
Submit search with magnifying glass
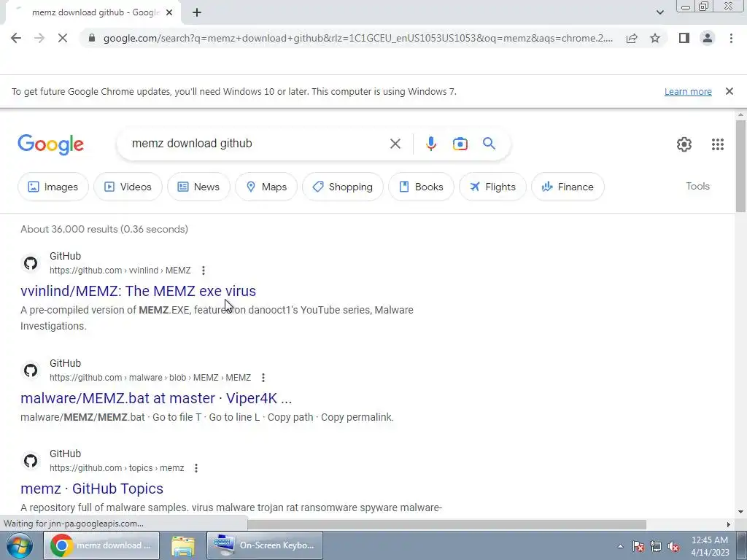(489, 144)
